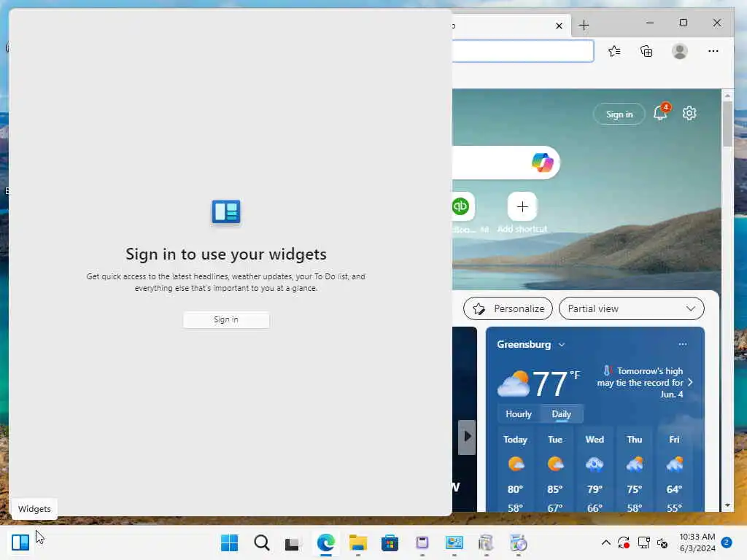Click the purple floppy disk taskbar app
Screen dimensions: 747x560
422,542
